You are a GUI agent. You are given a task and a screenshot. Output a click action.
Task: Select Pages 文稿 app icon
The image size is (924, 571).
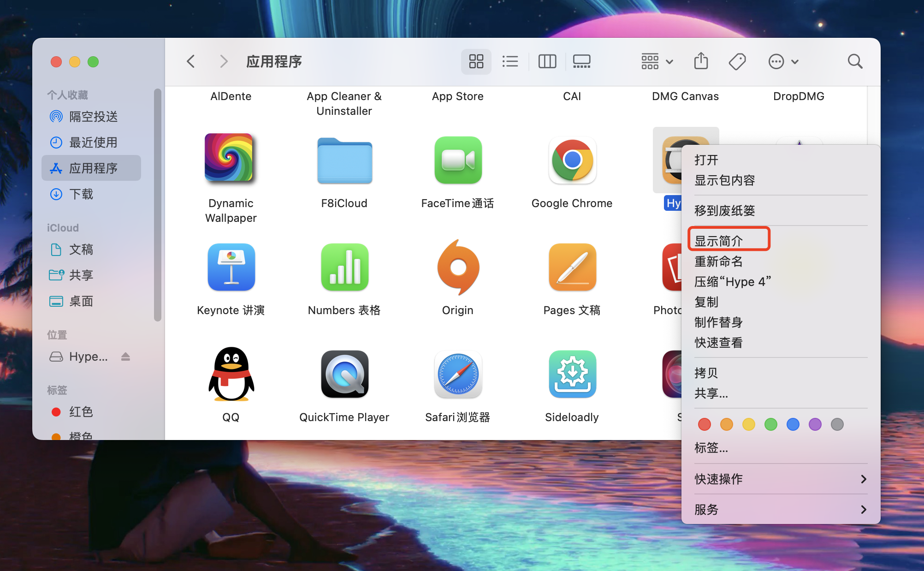572,267
